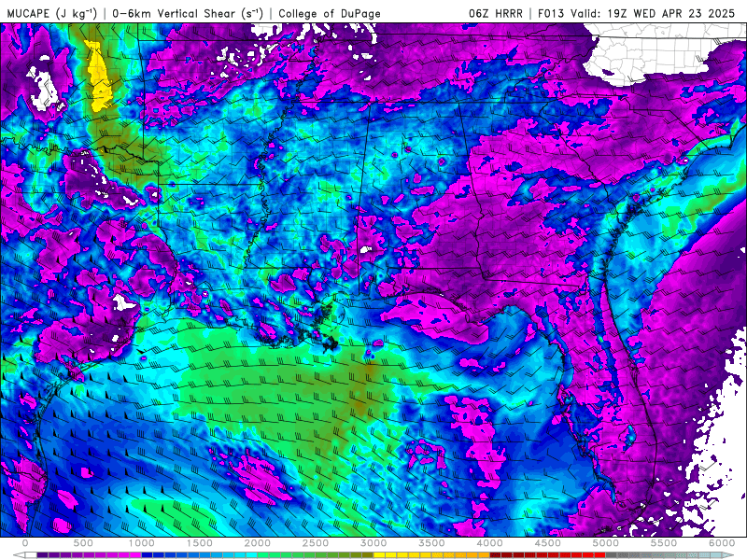This screenshot has height=560, width=747.
Task: Click the 2000 label on the color scale
Action: coord(258,543)
